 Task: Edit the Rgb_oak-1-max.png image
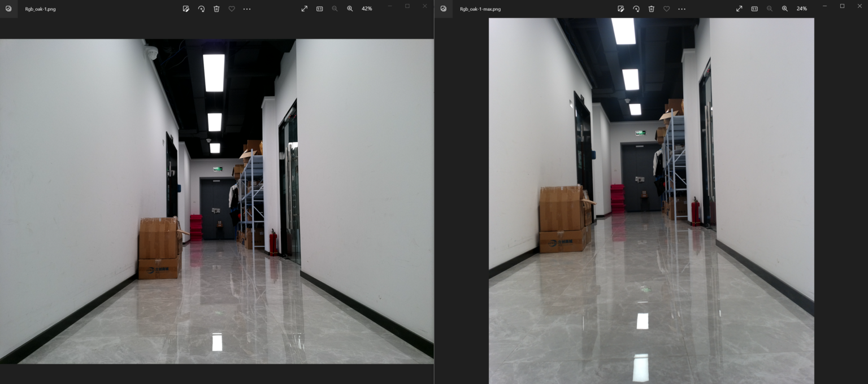tap(620, 9)
